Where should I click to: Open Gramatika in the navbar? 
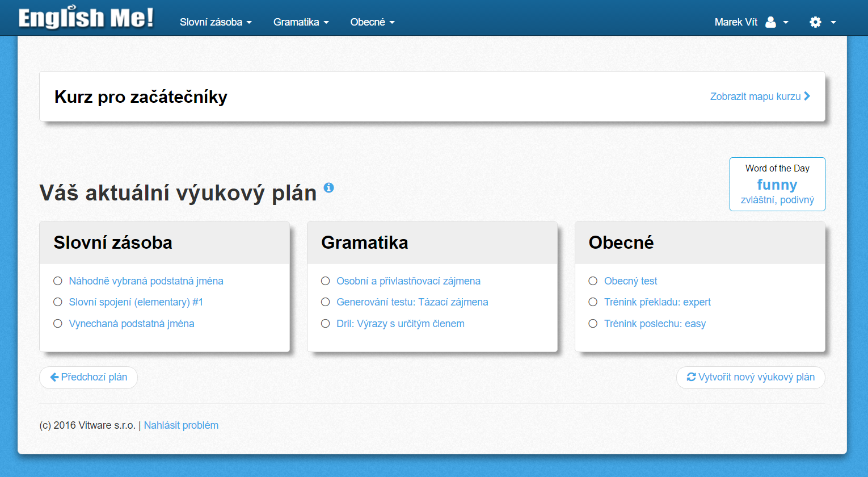296,22
